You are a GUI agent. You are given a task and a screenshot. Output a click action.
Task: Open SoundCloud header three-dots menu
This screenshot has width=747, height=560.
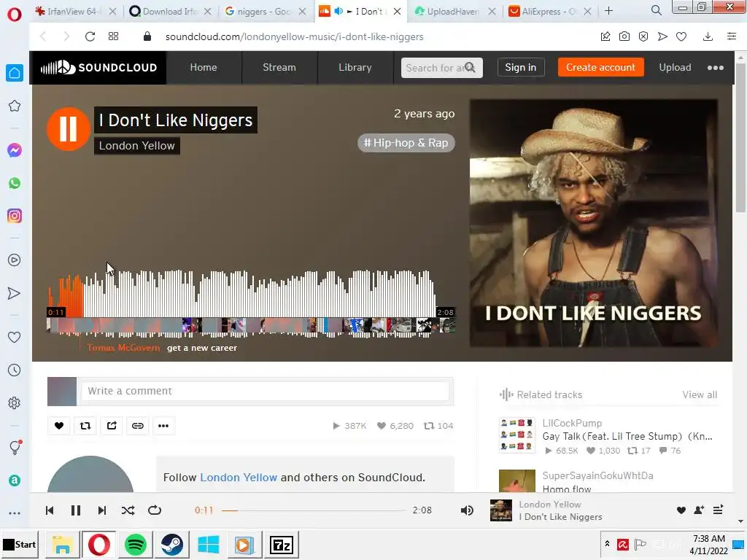tap(715, 68)
